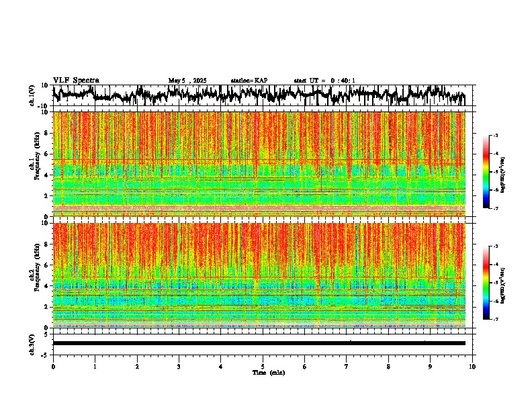Click the time axis tick label "5"

tap(263, 367)
